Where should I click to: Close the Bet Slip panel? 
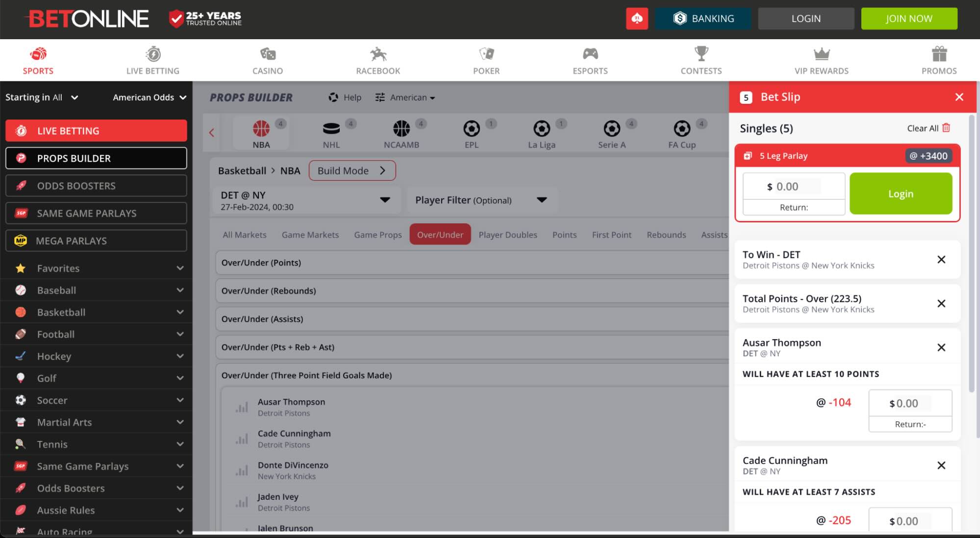[959, 97]
